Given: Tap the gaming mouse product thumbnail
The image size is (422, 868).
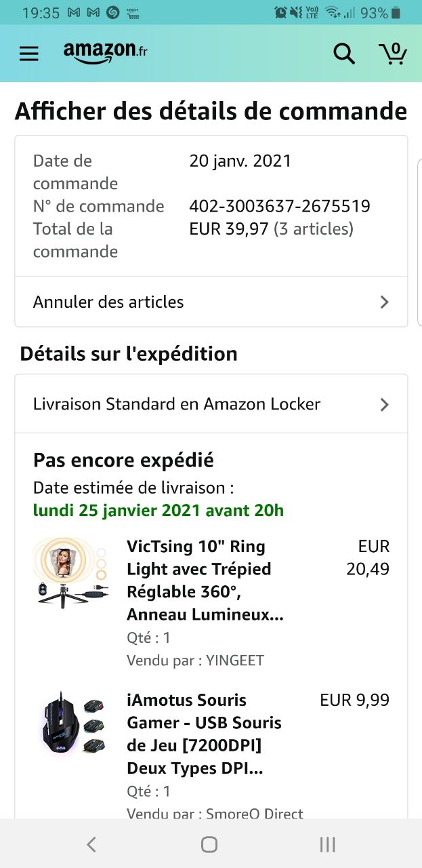Looking at the screenshot, I should click(71, 726).
